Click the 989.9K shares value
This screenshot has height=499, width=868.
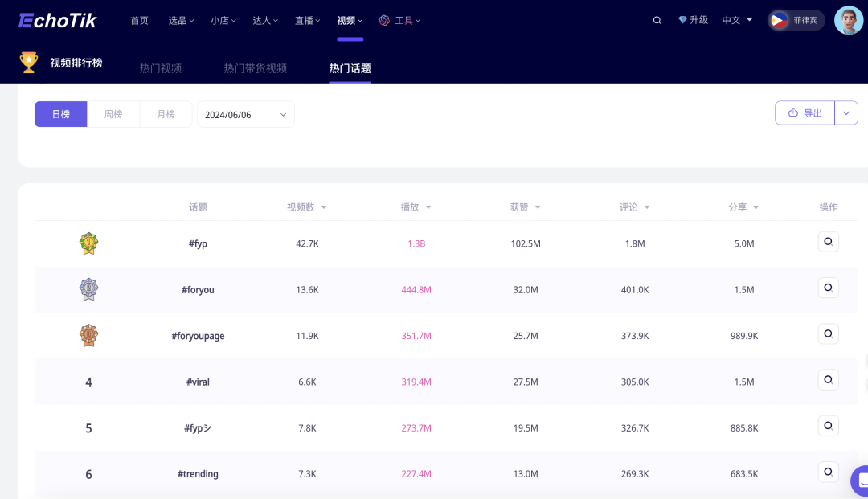point(744,336)
